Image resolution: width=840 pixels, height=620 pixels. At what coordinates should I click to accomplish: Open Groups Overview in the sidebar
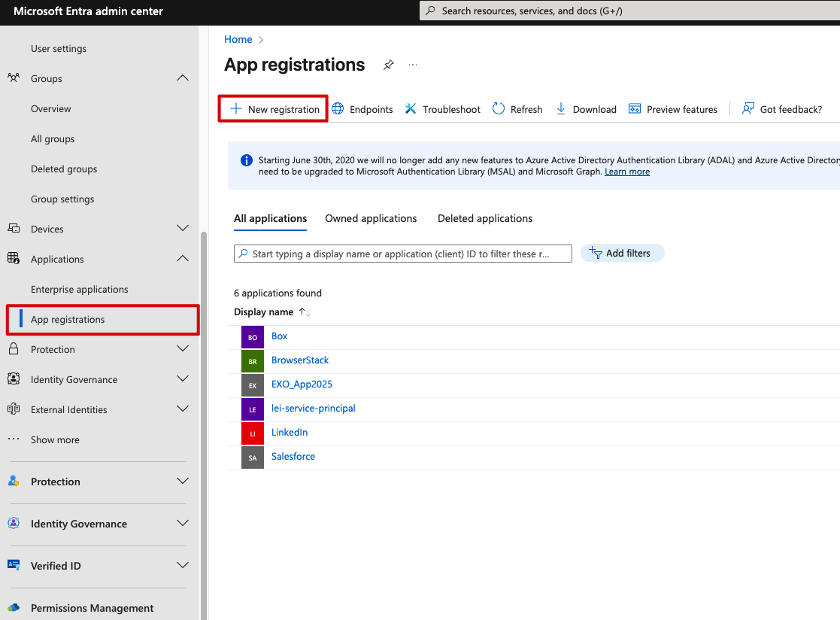(51, 109)
